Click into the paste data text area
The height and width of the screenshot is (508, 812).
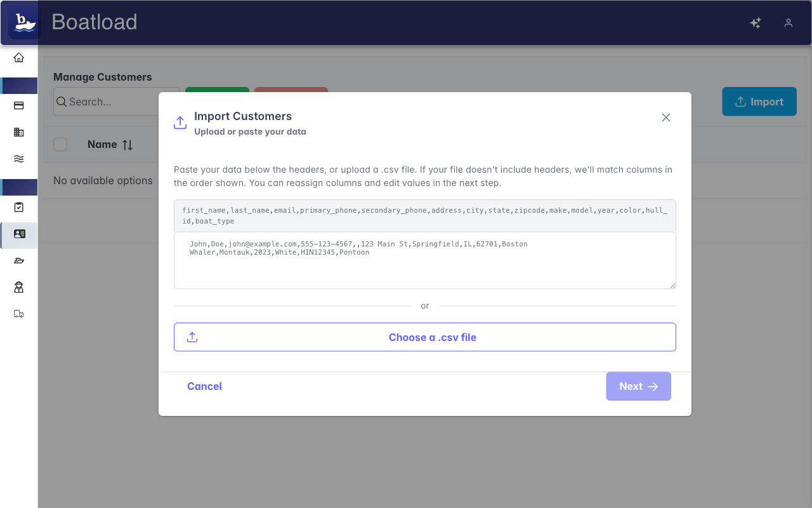point(425,267)
